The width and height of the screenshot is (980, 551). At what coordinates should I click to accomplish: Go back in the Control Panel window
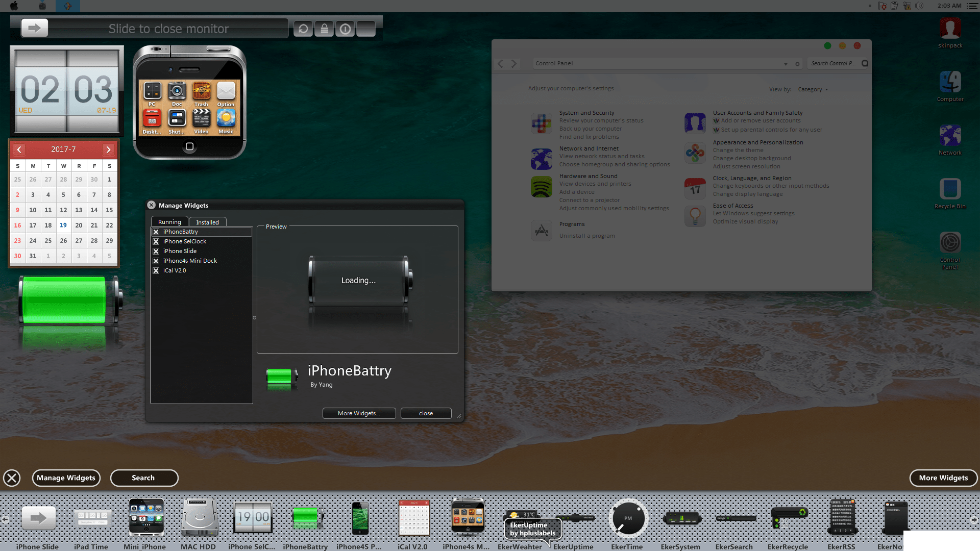[501, 63]
